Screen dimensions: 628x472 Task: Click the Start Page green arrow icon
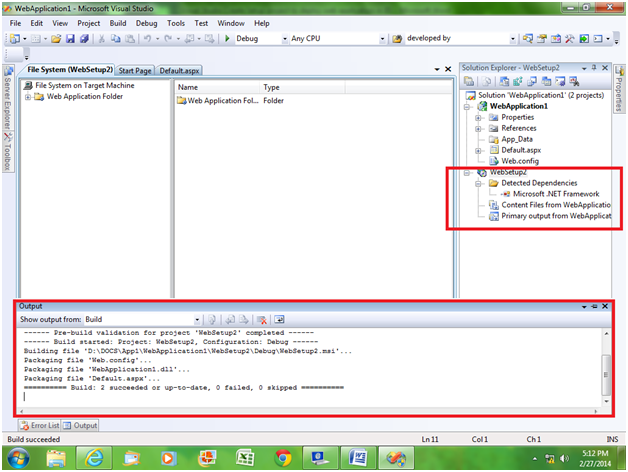584,38
